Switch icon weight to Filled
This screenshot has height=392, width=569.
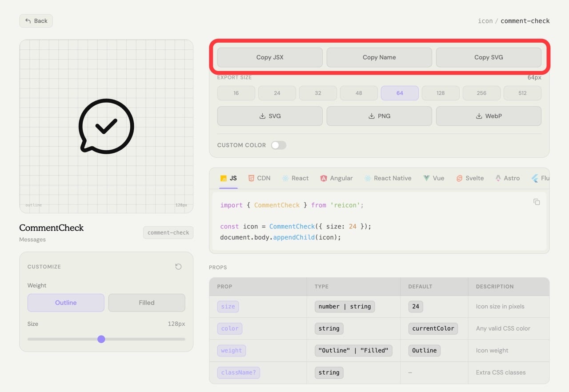coord(147,303)
